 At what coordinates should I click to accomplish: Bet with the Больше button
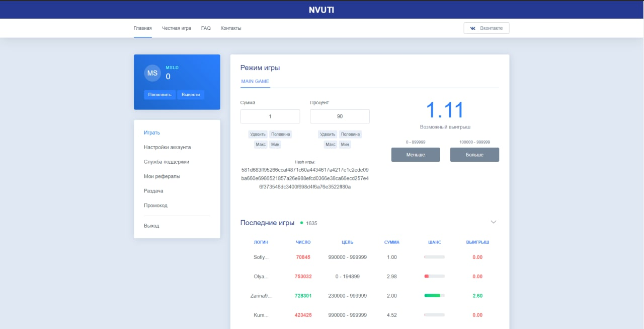[474, 155]
